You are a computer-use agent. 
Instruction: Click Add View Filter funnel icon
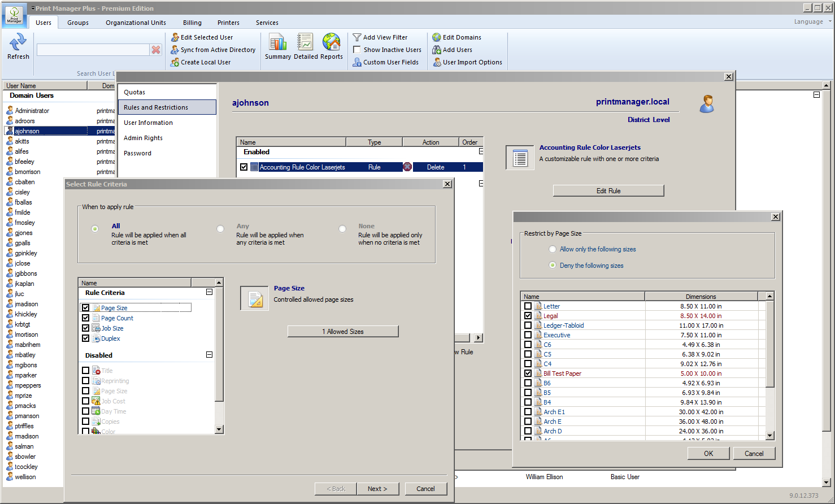coord(357,37)
